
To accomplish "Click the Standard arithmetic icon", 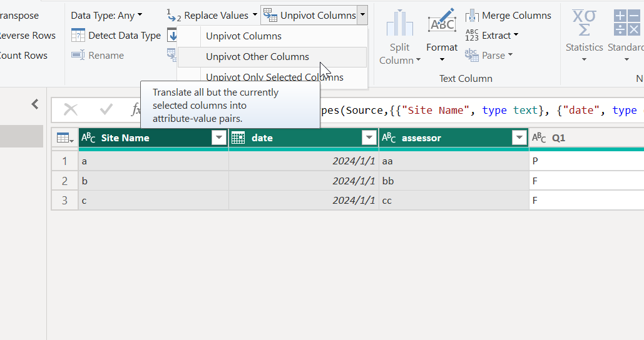I will click(x=626, y=23).
